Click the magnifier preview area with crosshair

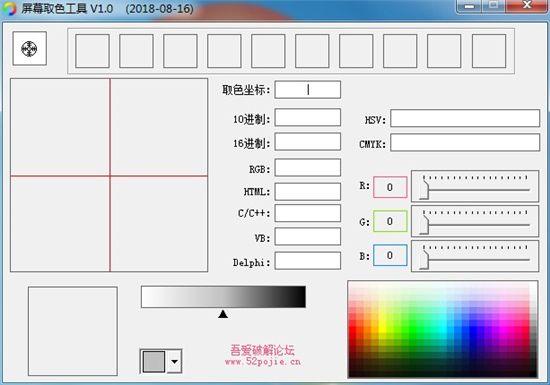[109, 175]
